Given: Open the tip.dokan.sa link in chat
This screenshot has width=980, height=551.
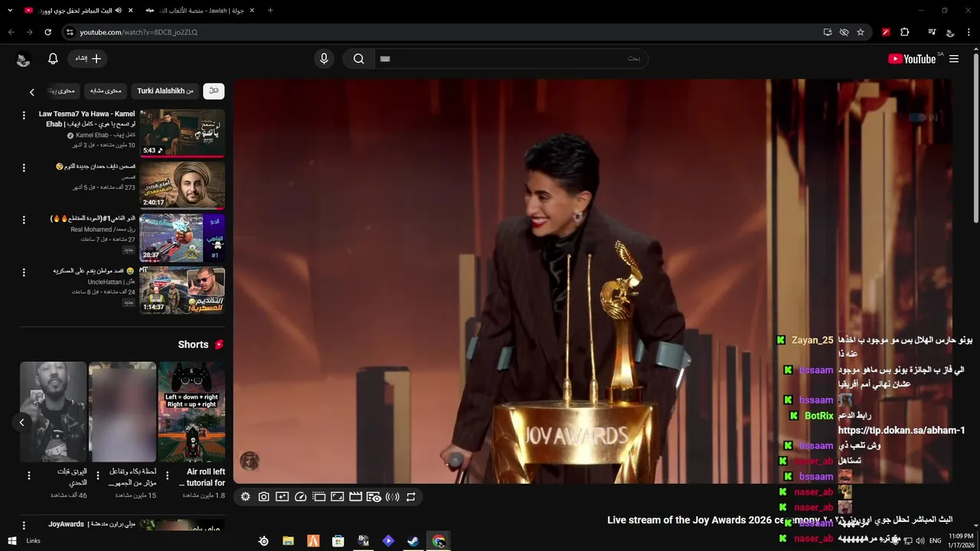Looking at the screenshot, I should (x=902, y=431).
